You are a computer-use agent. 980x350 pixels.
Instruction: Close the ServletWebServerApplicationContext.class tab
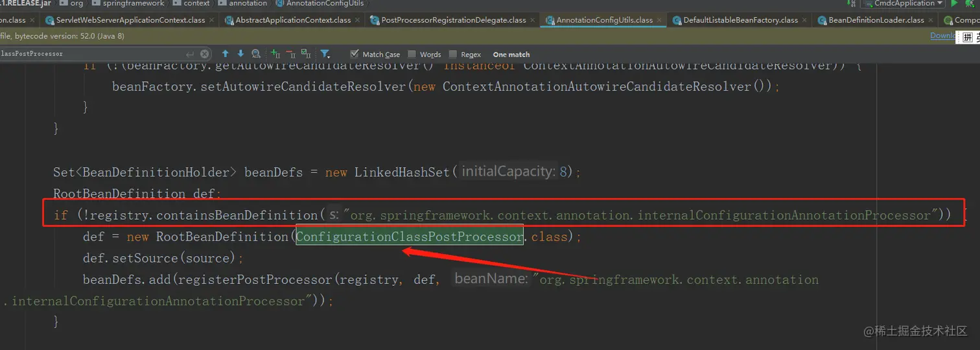coord(211,21)
